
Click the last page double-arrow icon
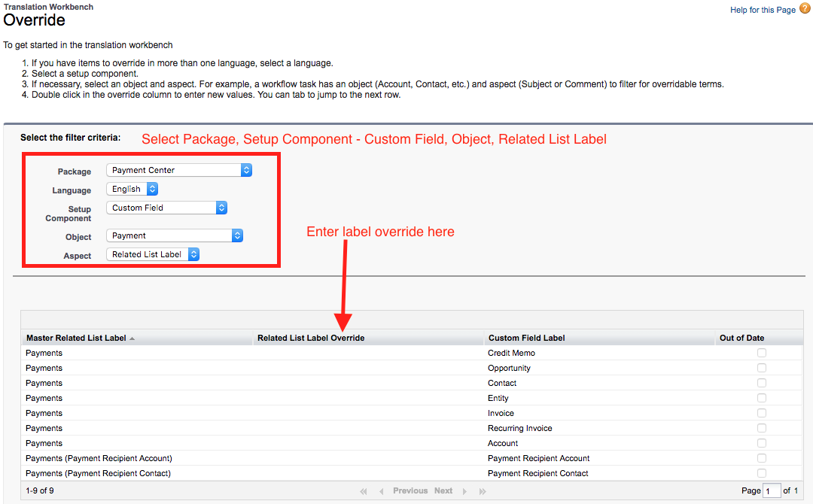click(x=483, y=491)
